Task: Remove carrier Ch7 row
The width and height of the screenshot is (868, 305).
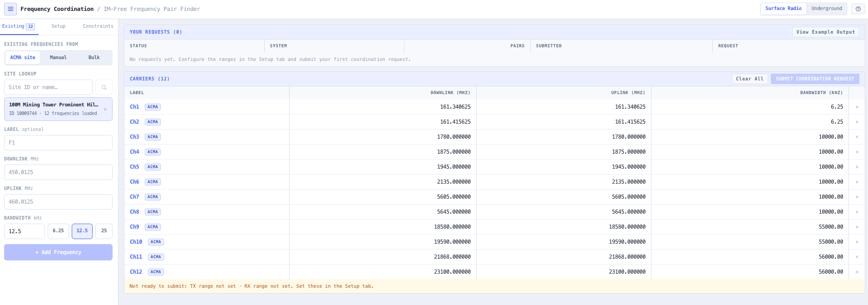Action: click(857, 197)
